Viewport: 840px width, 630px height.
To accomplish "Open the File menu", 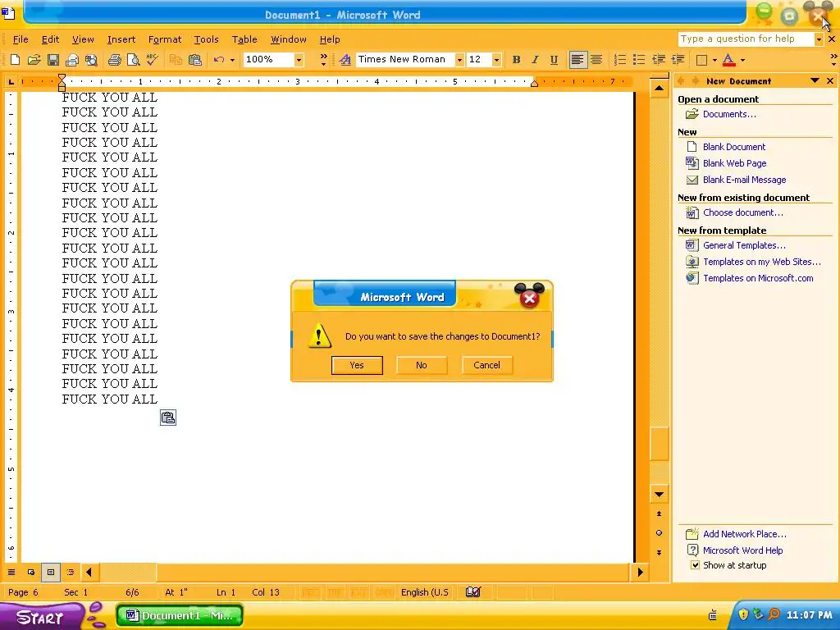I will click(x=21, y=39).
